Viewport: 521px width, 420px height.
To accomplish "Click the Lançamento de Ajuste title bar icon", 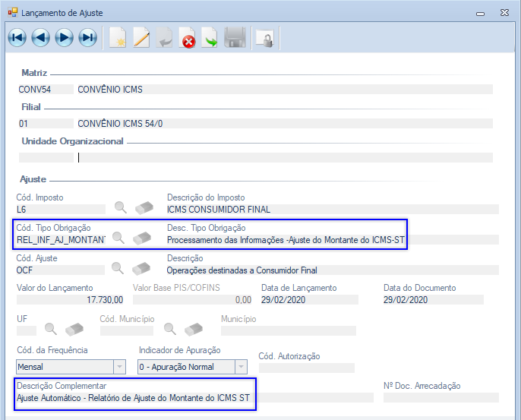I will tap(13, 13).
